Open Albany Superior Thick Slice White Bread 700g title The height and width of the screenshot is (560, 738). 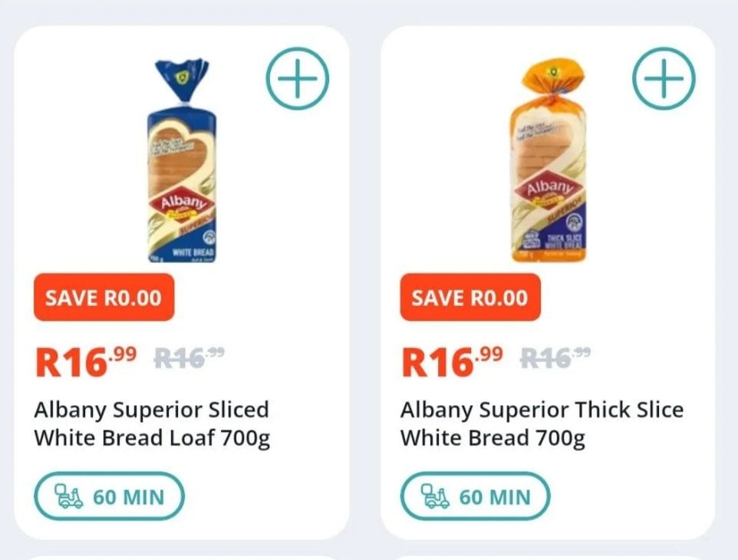coord(542,423)
